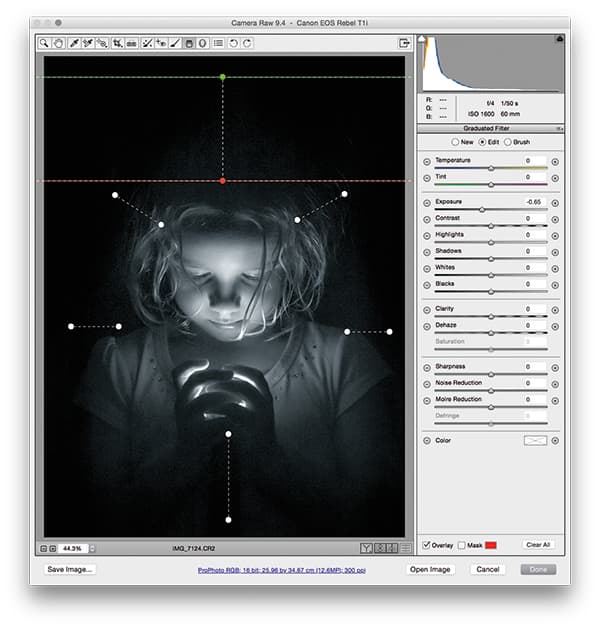Image resolution: width=600 pixels, height=628 pixels.
Task: Click the Blacks slider handle
Action: (x=491, y=292)
